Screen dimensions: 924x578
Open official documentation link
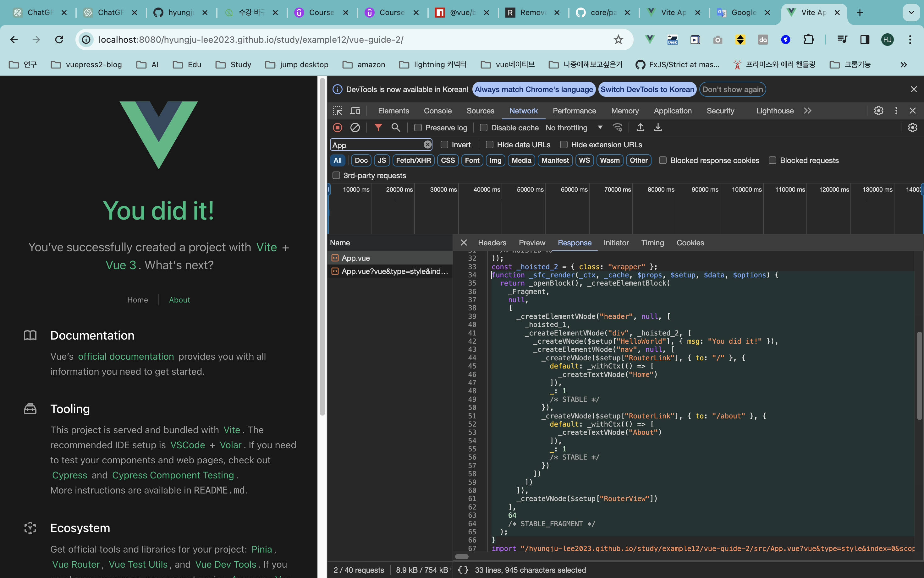pyautogui.click(x=126, y=356)
